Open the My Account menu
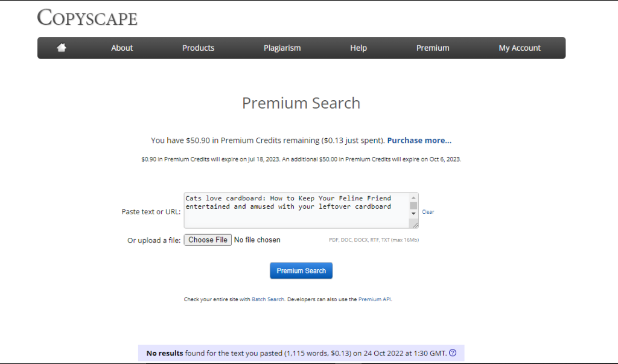Image resolution: width=618 pixels, height=364 pixels. pyautogui.click(x=520, y=48)
